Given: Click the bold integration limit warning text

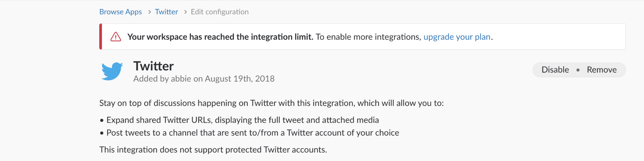Looking at the screenshot, I should coord(220,37).
